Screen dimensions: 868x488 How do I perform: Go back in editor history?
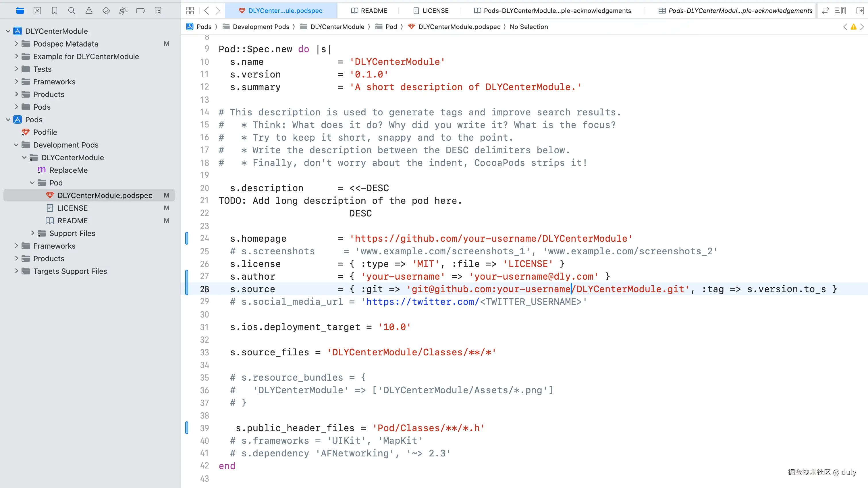(207, 11)
